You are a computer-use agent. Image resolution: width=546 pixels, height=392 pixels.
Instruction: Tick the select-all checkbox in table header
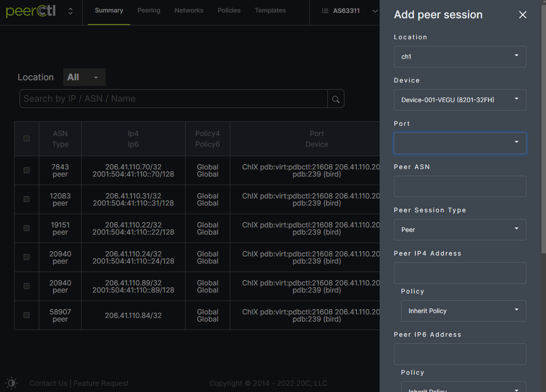(26, 139)
